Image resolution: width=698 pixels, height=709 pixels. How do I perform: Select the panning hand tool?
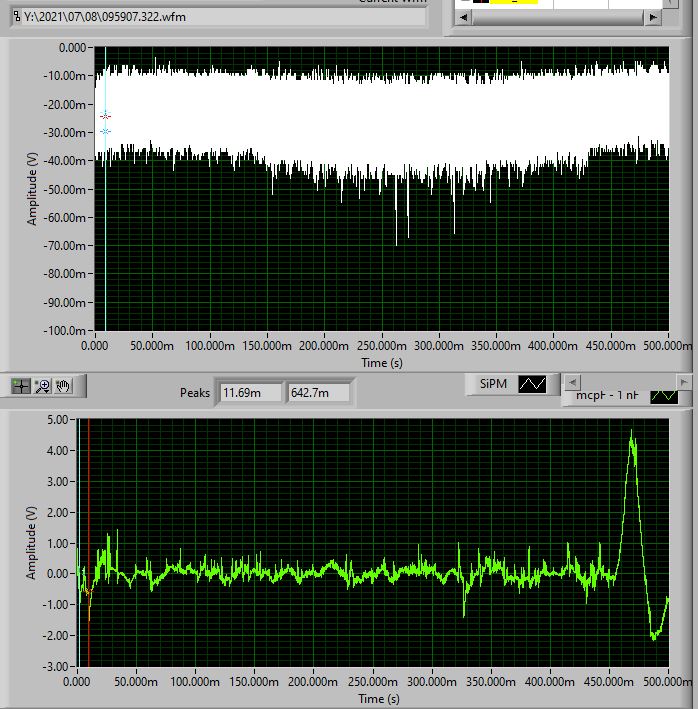pos(63,386)
